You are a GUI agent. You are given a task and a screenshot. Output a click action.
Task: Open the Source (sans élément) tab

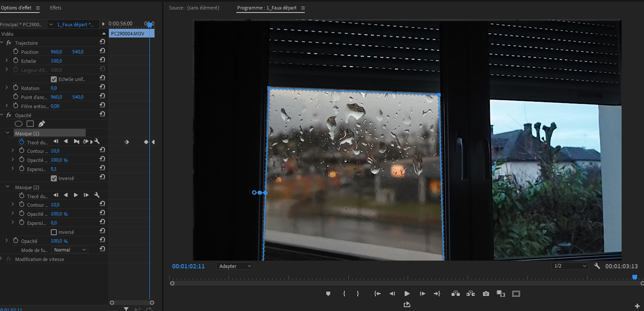tap(194, 8)
